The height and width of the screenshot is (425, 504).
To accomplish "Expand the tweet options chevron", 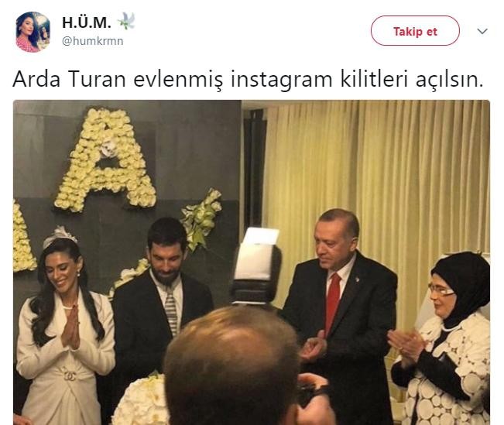I will pyautogui.click(x=482, y=31).
